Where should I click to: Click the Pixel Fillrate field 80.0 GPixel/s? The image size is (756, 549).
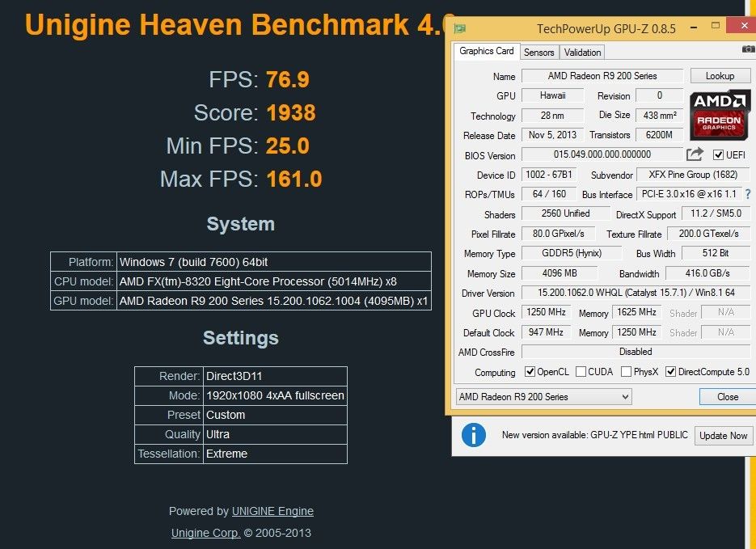tap(559, 234)
